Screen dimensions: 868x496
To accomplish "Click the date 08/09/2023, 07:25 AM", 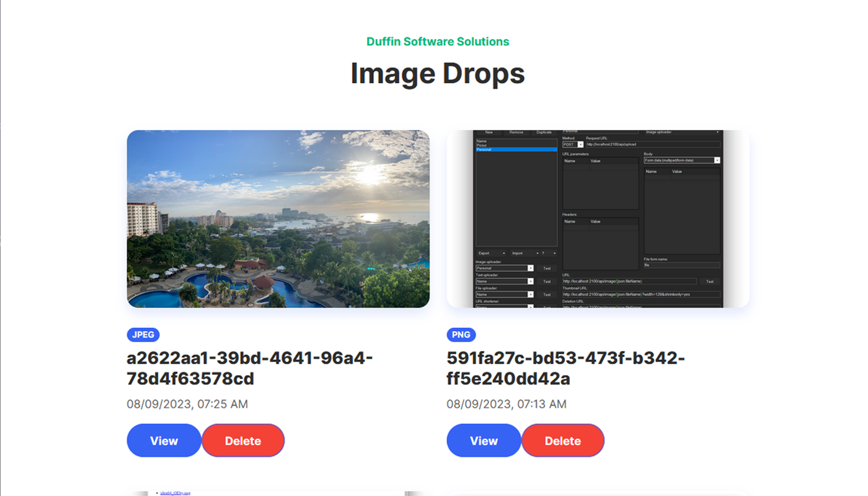I will [x=187, y=404].
